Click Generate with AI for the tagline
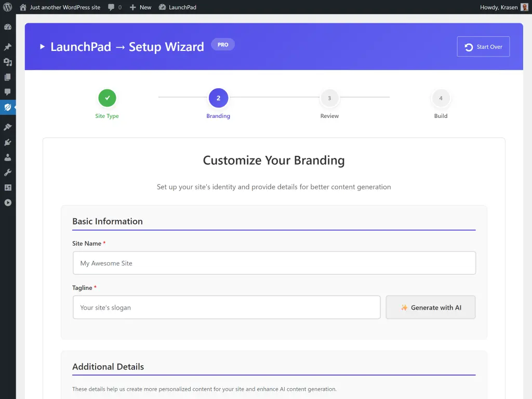Image resolution: width=532 pixels, height=399 pixels. 431,307
